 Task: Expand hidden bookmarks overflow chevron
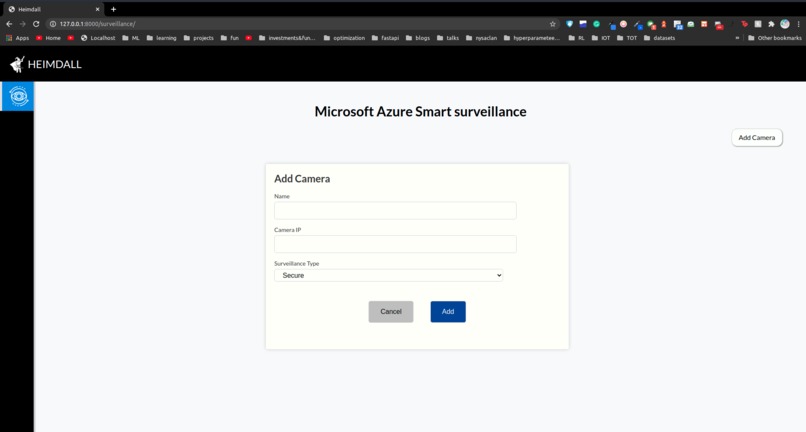click(x=737, y=38)
